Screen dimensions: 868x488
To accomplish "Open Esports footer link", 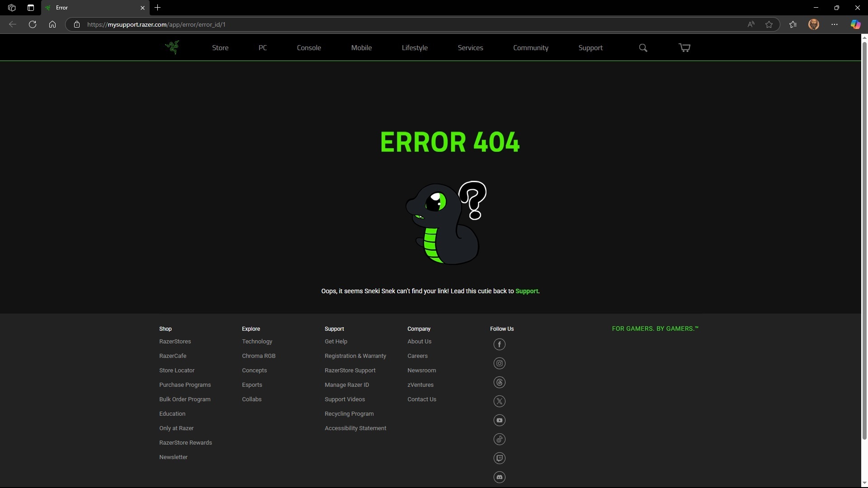I will point(252,385).
